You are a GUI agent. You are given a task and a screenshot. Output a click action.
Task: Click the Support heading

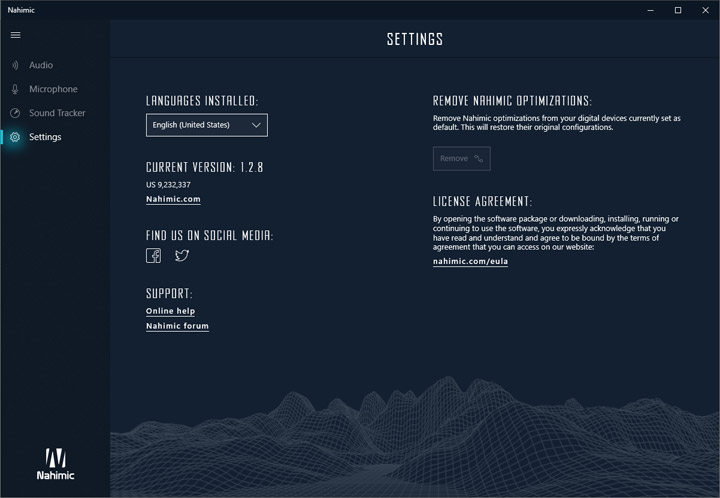pos(169,293)
